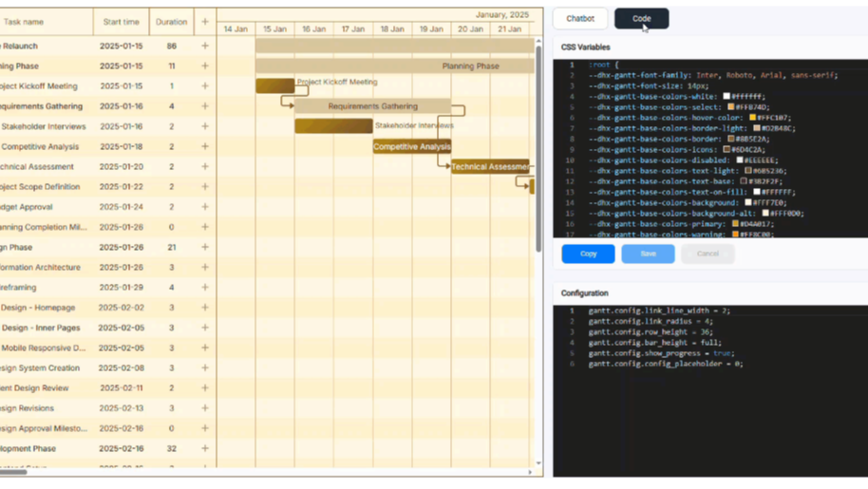Screen dimensions: 868x489
Task: Click the Requirements Gathering summary bar
Action: click(372, 106)
